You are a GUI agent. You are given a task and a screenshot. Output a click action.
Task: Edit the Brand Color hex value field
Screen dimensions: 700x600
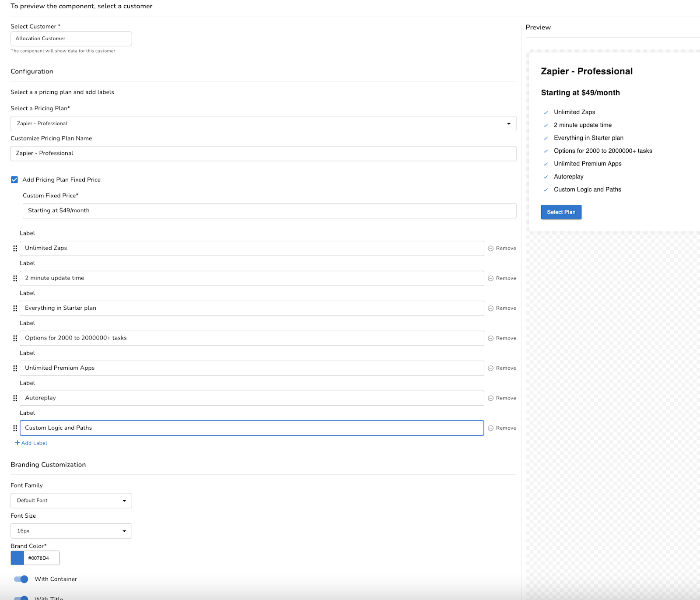pyautogui.click(x=42, y=558)
